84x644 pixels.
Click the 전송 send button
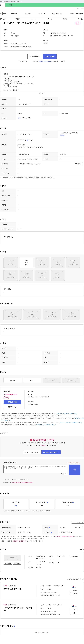(x=75, y=470)
